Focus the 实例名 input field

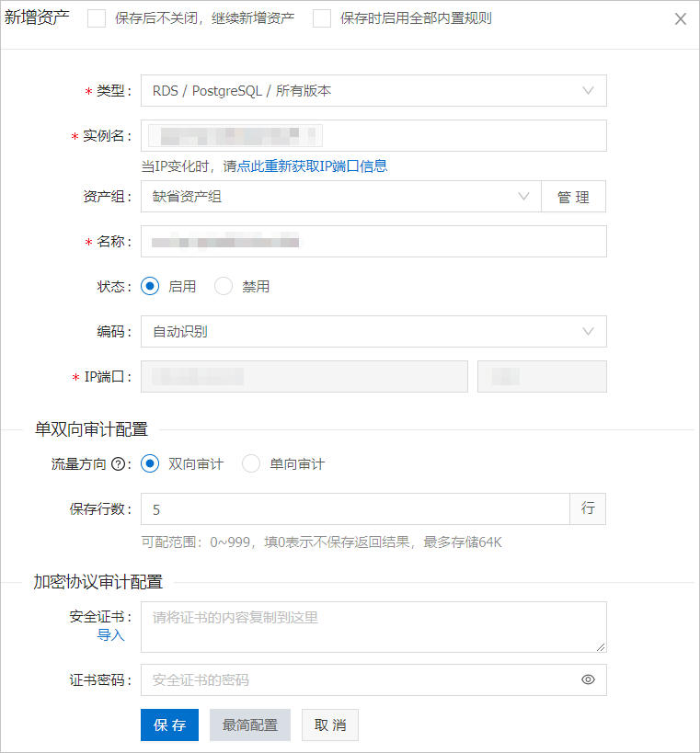(x=373, y=136)
